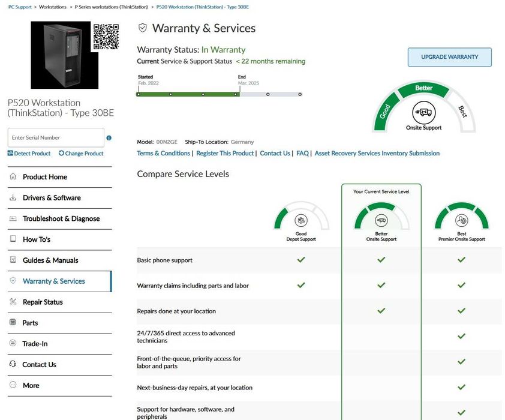Screen dimensions: 505x420
Task: Click Basic phone support row label
Action: click(164, 260)
